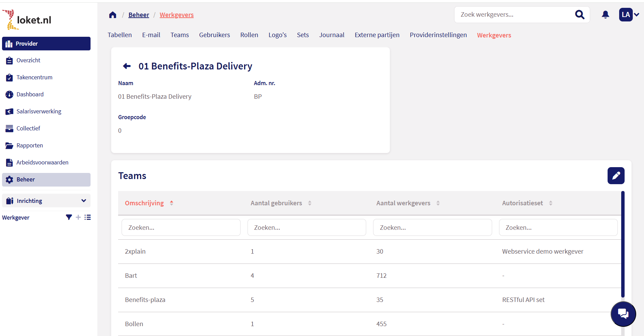Select the Takencentrum sidebar icon
The height and width of the screenshot is (336, 644).
[x=9, y=77]
